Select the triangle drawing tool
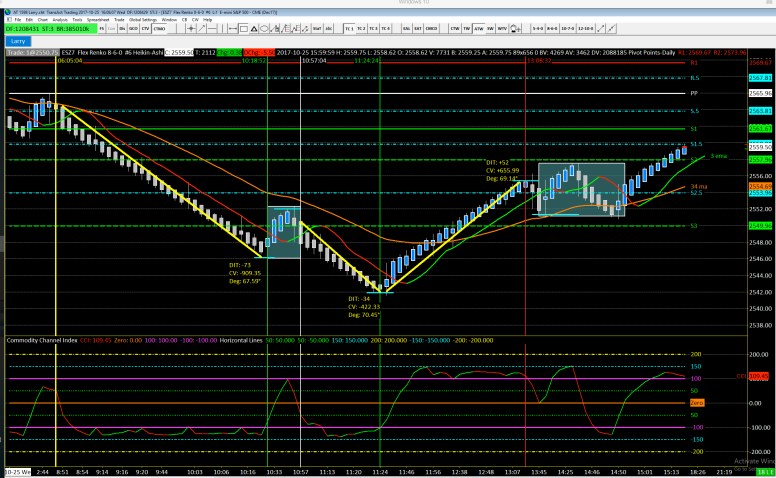This screenshot has width=776, height=478. coord(254,29)
